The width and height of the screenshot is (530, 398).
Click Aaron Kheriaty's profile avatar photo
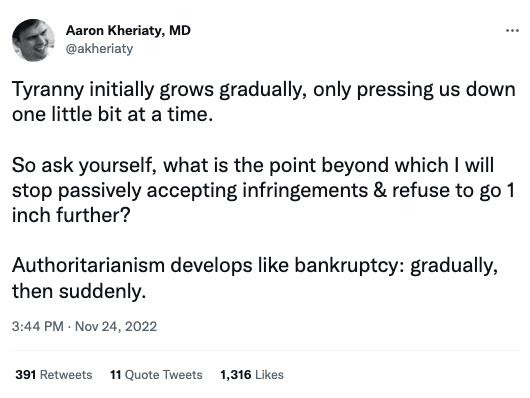click(x=33, y=40)
